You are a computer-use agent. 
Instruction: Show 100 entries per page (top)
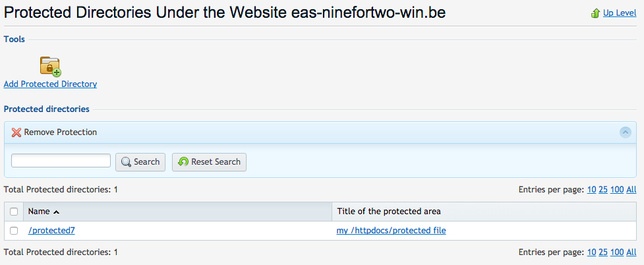click(616, 190)
